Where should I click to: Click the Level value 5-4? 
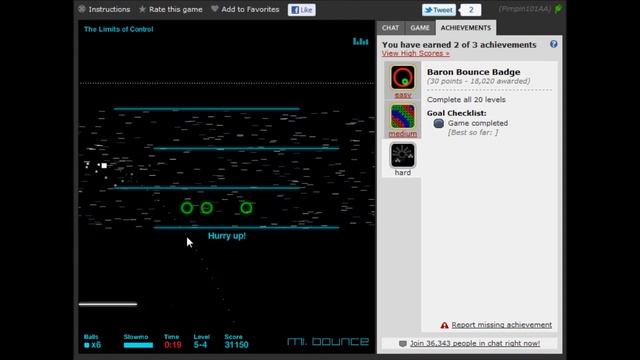pyautogui.click(x=200, y=345)
